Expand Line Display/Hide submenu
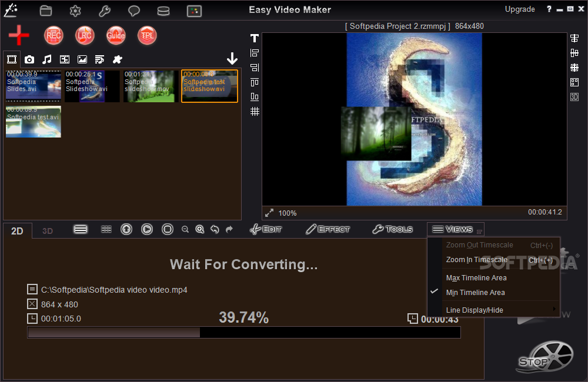The image size is (588, 382). pos(499,310)
